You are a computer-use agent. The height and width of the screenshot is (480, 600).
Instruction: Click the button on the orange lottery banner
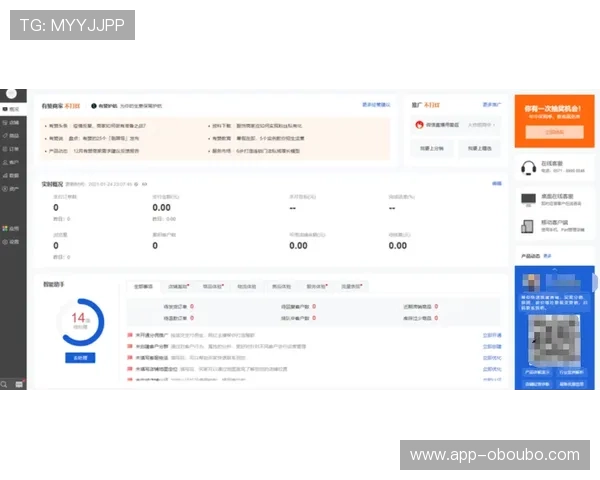pyautogui.click(x=553, y=131)
